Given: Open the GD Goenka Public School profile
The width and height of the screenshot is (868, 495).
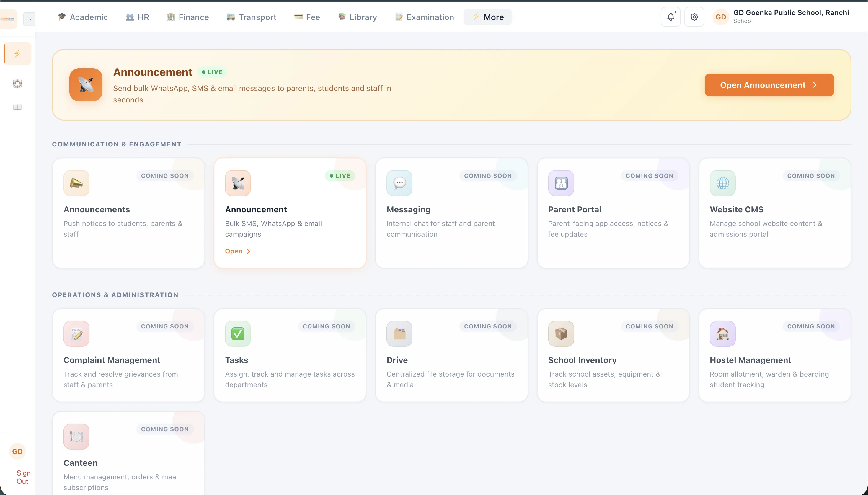Looking at the screenshot, I should coord(781,17).
